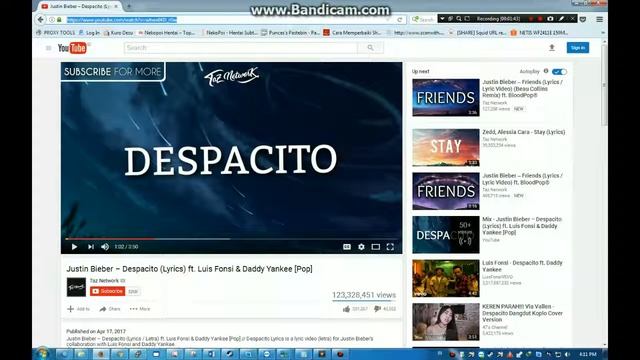The image size is (640, 360).
Task: Click the play button in the video player
Action: pyautogui.click(x=74, y=247)
